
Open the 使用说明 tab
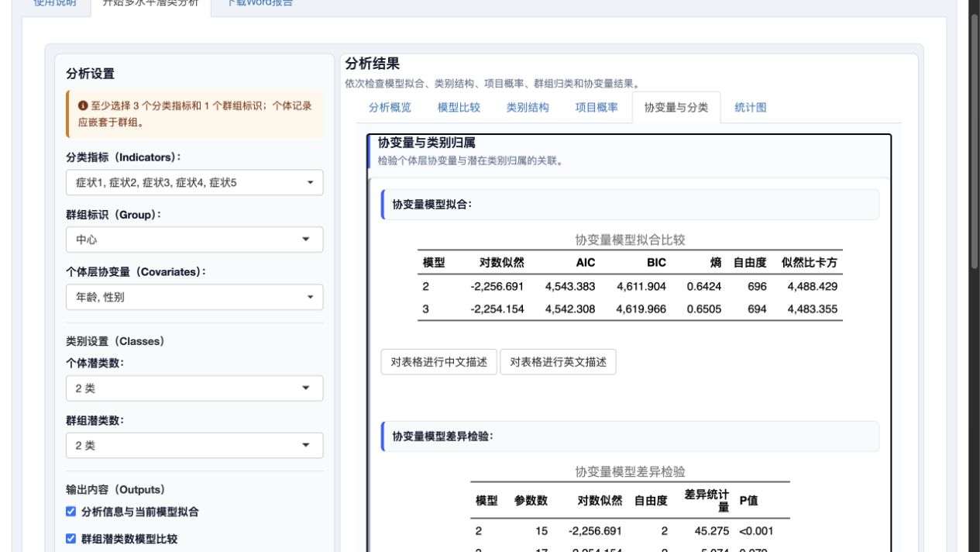pyautogui.click(x=56, y=4)
